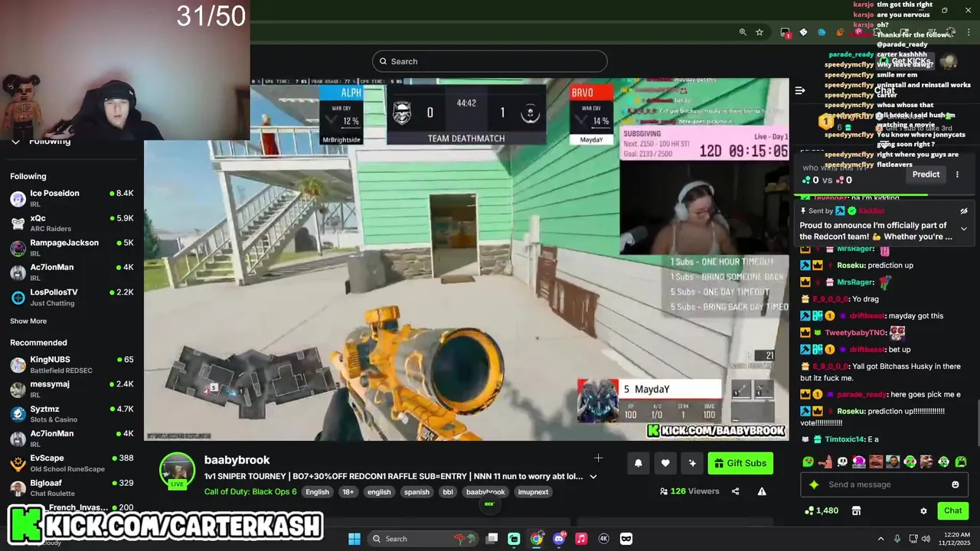Click first green emote in quick emotes
Image resolution: width=980 pixels, height=551 pixels.
click(808, 461)
